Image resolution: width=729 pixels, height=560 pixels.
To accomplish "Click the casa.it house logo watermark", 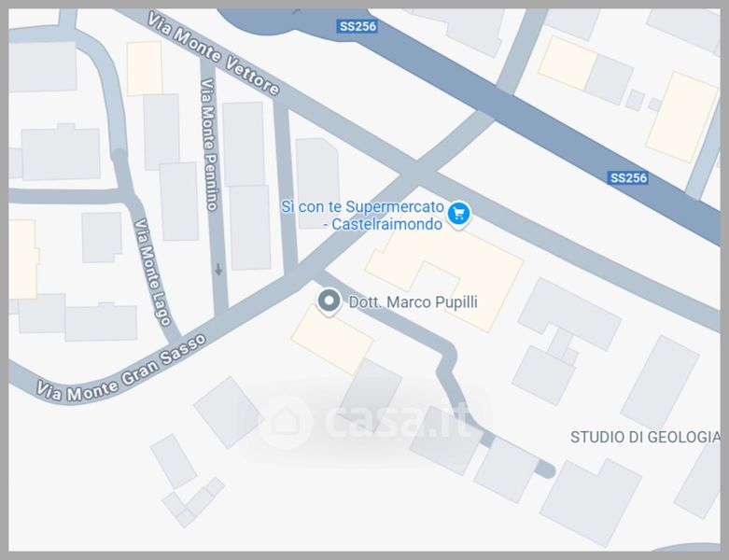I will click(x=285, y=422).
